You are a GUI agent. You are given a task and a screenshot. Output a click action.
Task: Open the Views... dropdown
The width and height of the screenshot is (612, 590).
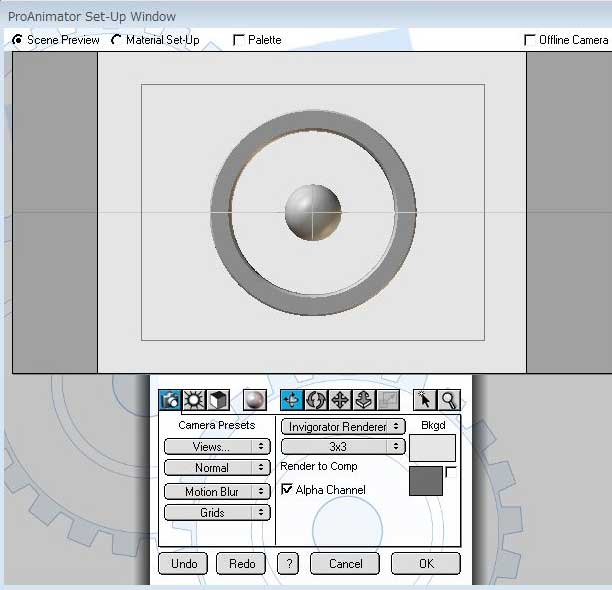point(217,447)
